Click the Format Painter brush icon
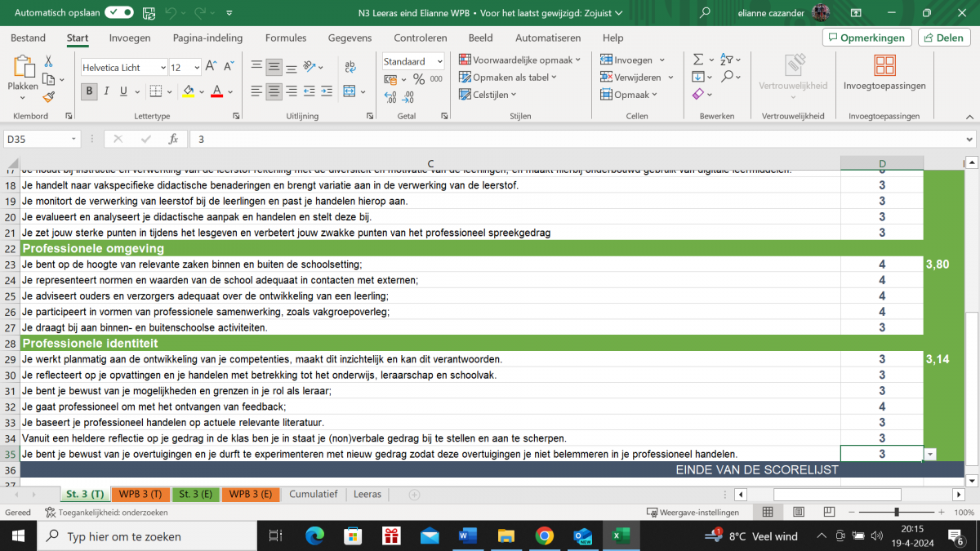 pos(48,96)
